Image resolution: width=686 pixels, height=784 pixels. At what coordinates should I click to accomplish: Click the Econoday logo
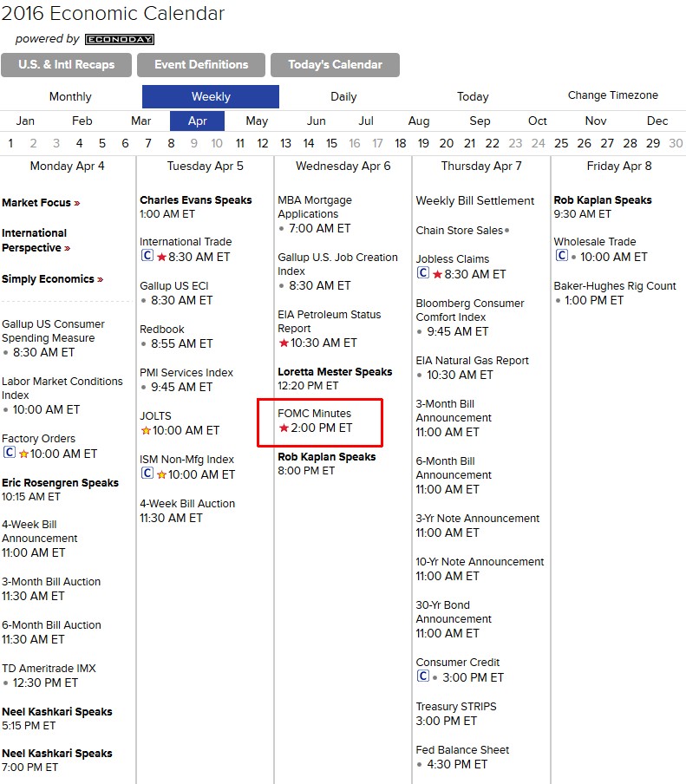(120, 40)
